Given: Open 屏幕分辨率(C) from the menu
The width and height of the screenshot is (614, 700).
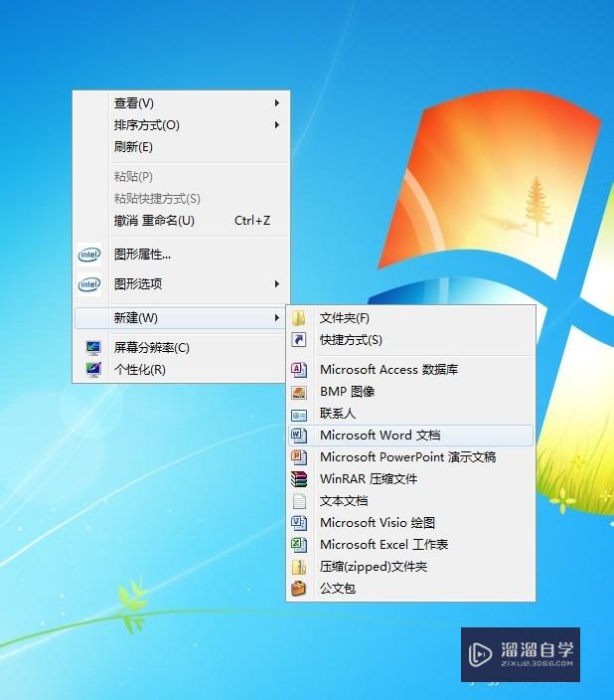Looking at the screenshot, I should (x=181, y=347).
